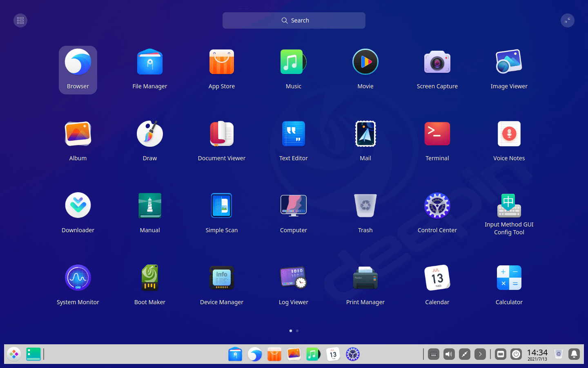588x368 pixels.
Task: Open notification center bell in dock
Action: pos(574,354)
